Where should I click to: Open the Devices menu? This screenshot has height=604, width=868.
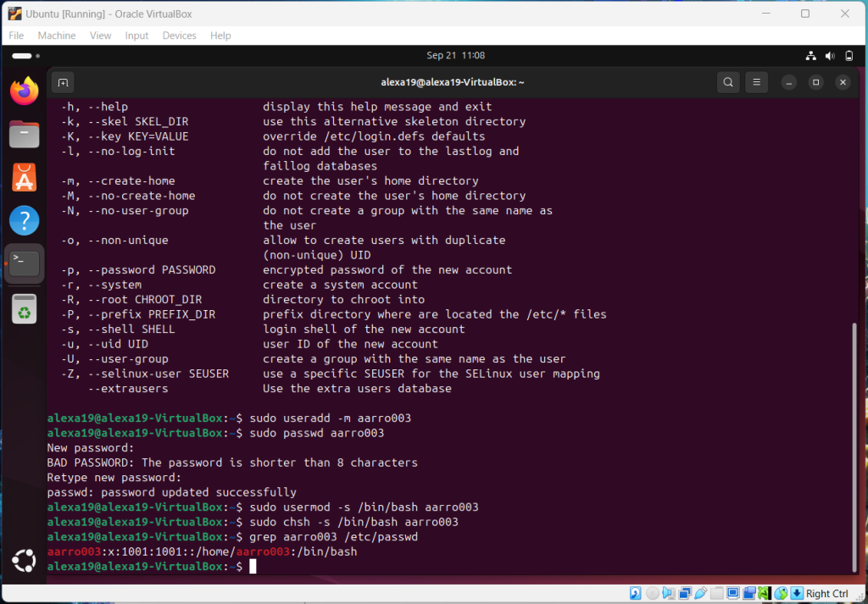(x=179, y=36)
